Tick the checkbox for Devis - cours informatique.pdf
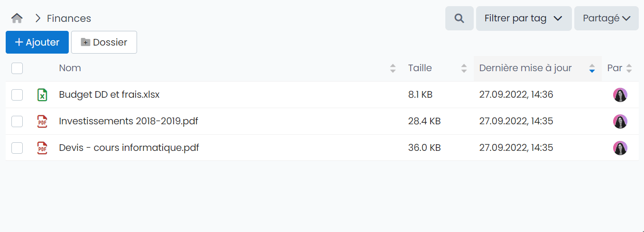 17,148
